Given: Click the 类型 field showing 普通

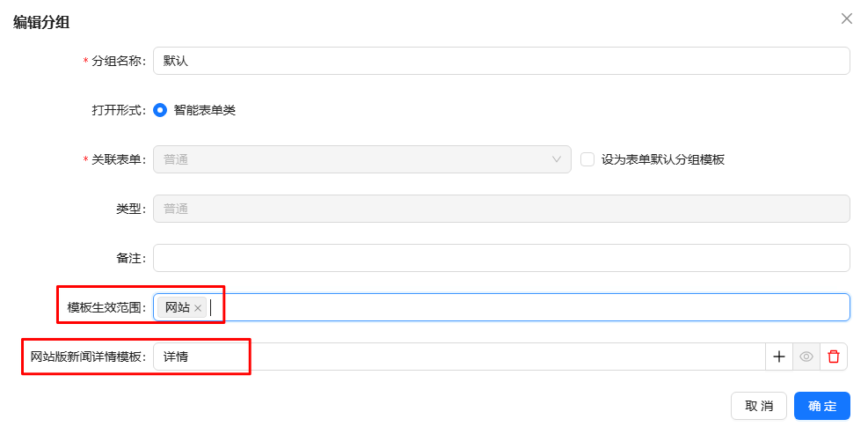Looking at the screenshot, I should click(501, 209).
